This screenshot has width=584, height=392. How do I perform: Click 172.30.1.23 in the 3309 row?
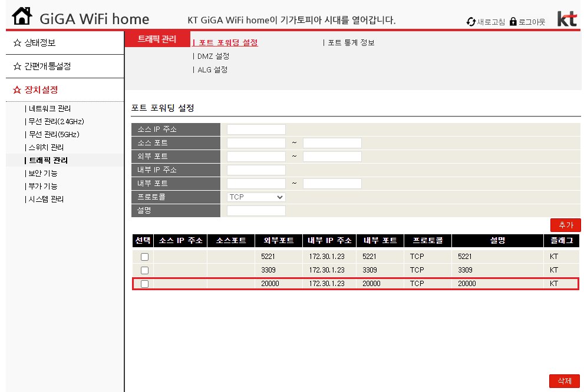[x=326, y=270]
